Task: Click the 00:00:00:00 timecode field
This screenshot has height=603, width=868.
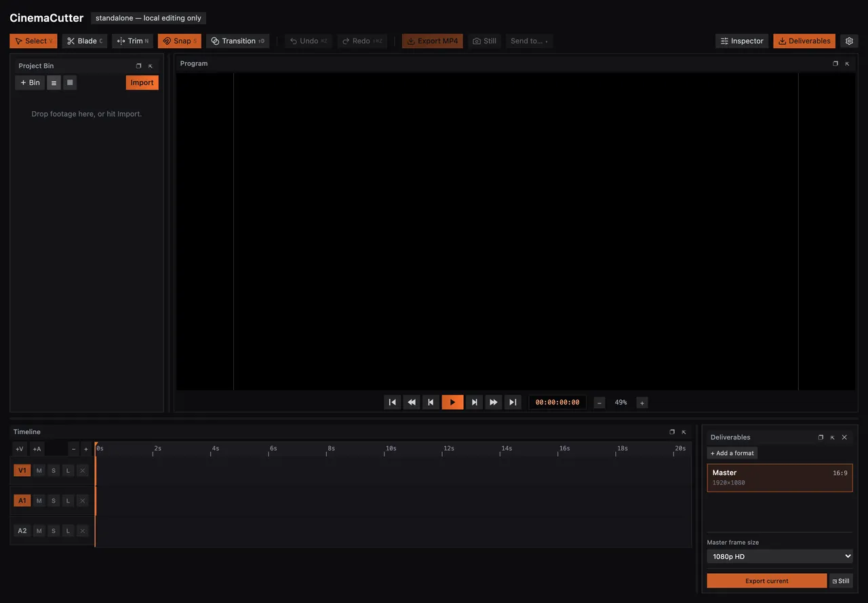Action: tap(557, 402)
